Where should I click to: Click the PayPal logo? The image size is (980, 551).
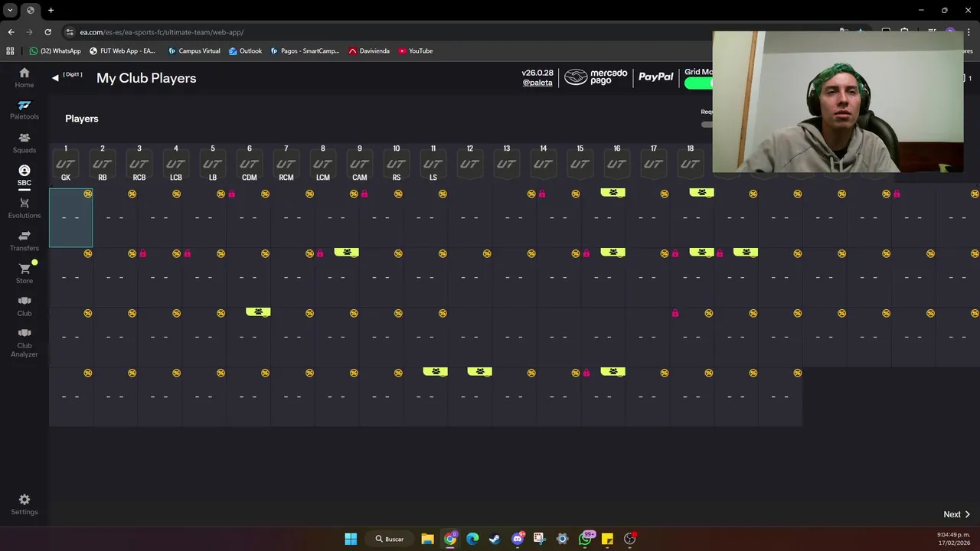coord(656,77)
